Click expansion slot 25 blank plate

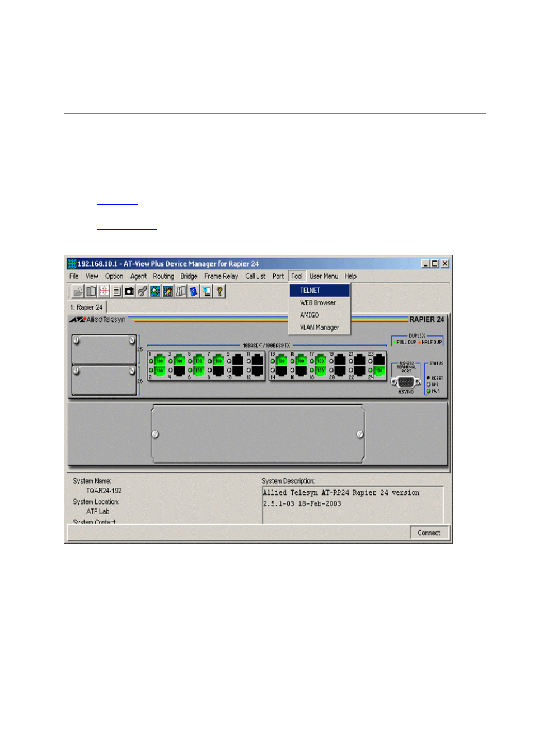[x=104, y=349]
